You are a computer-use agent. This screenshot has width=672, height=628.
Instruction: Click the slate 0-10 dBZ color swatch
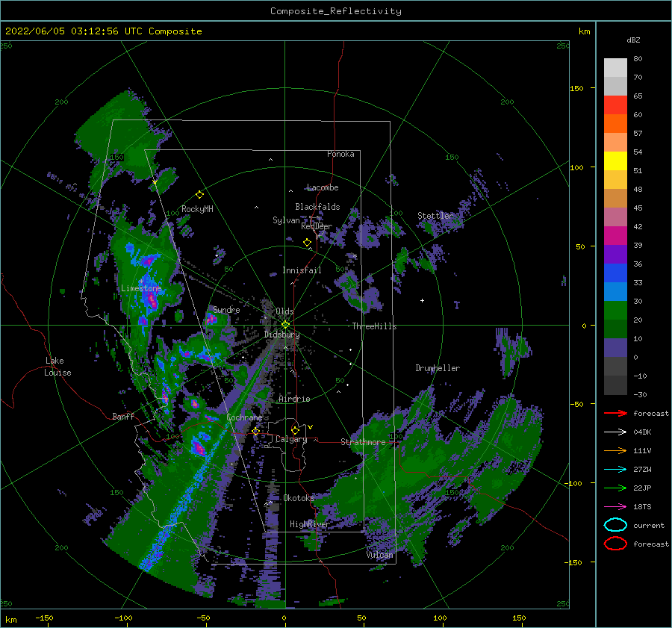615,348
